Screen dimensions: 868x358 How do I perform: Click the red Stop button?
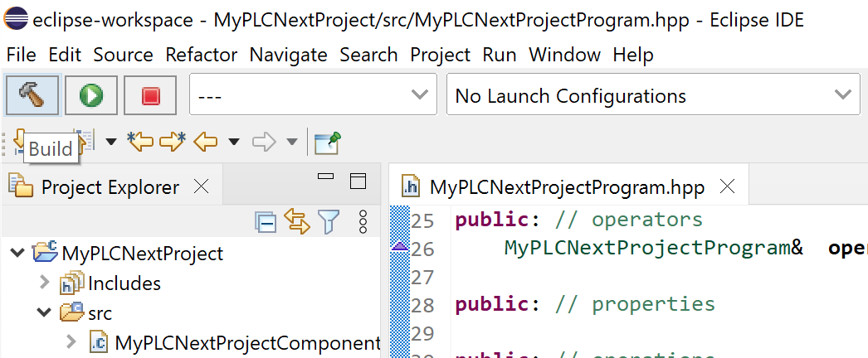(150, 96)
